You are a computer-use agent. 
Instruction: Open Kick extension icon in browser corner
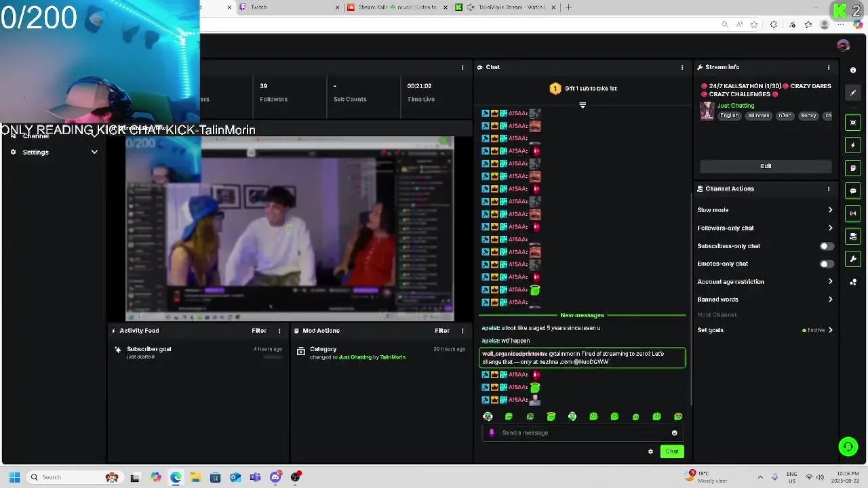(841, 10)
